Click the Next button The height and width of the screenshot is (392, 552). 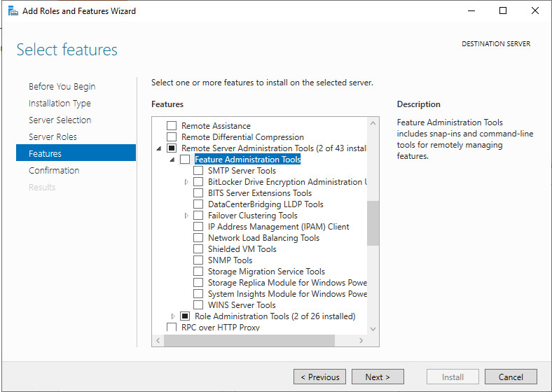[x=377, y=377]
